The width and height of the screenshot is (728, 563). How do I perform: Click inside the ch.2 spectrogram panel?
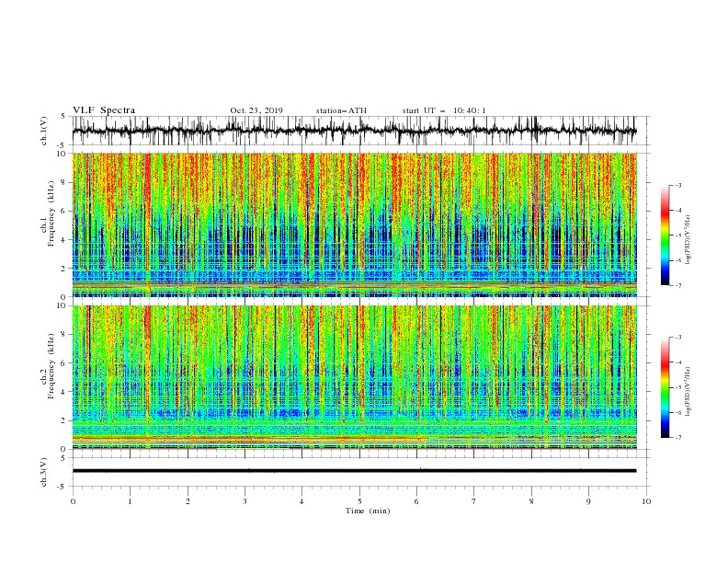354,377
